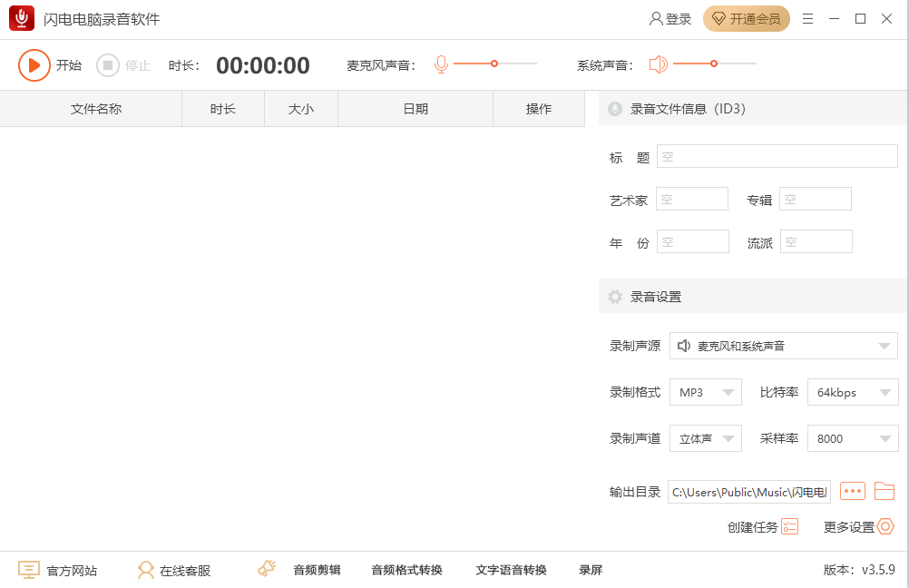This screenshot has width=909, height=588.
Task: Open the hamburger menu at top right
Action: point(807,17)
